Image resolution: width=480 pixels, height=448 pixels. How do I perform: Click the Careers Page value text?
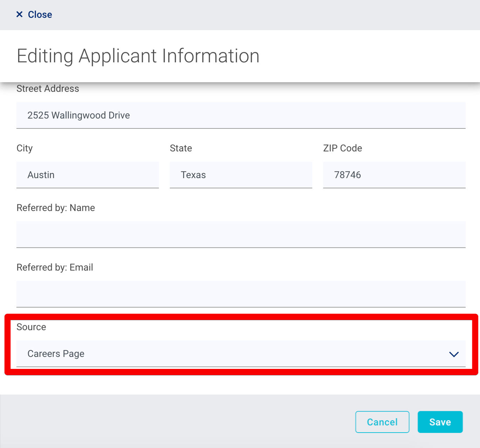(56, 354)
